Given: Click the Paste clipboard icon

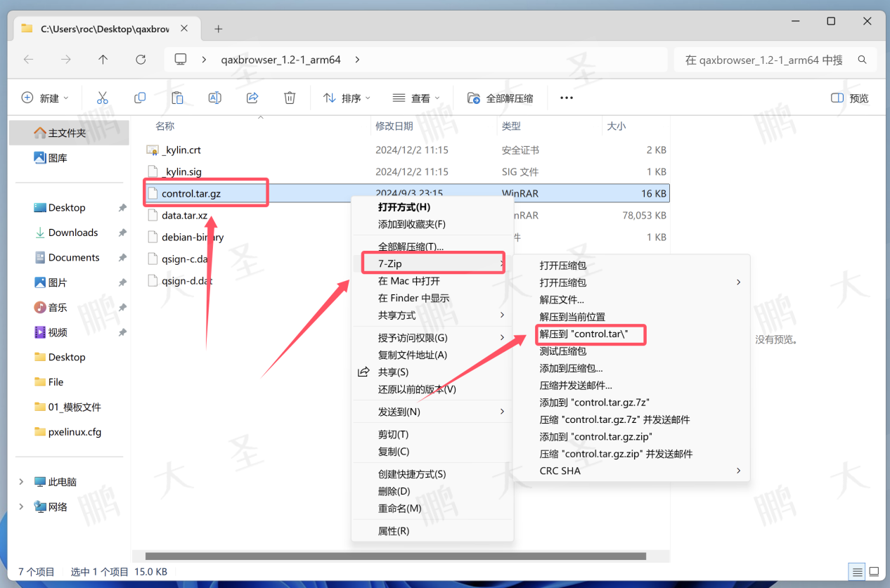Looking at the screenshot, I should pyautogui.click(x=177, y=98).
